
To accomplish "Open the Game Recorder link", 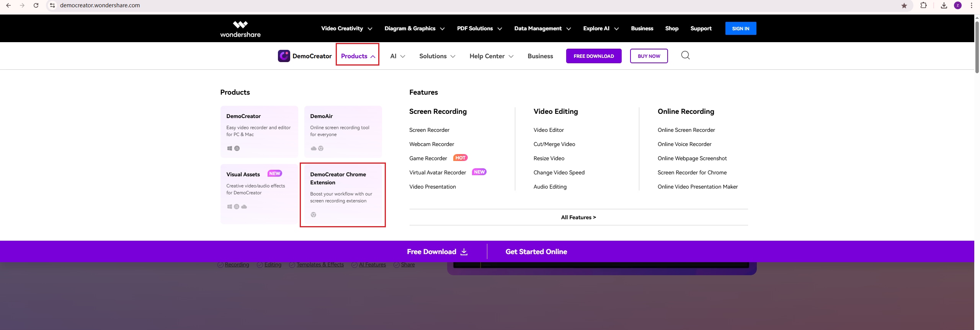I will pyautogui.click(x=428, y=158).
